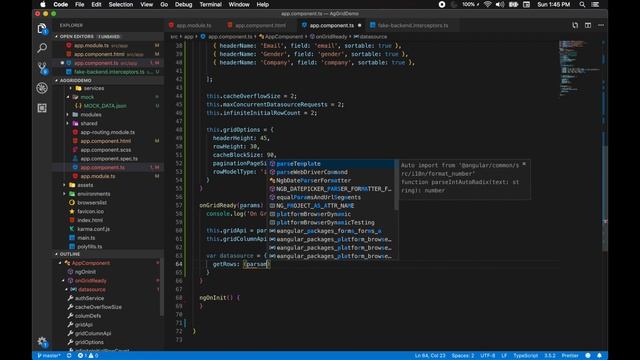
Task: Open the Debug menu
Action: (x=184, y=4)
